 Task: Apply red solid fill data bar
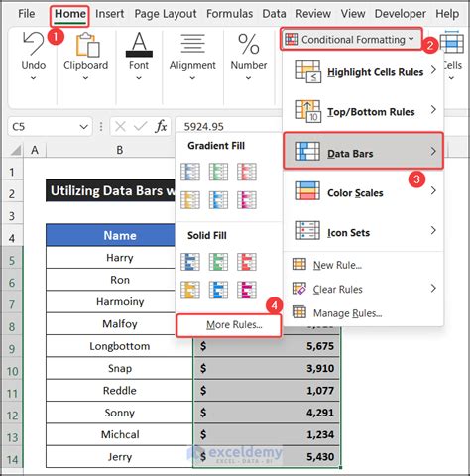(x=247, y=262)
